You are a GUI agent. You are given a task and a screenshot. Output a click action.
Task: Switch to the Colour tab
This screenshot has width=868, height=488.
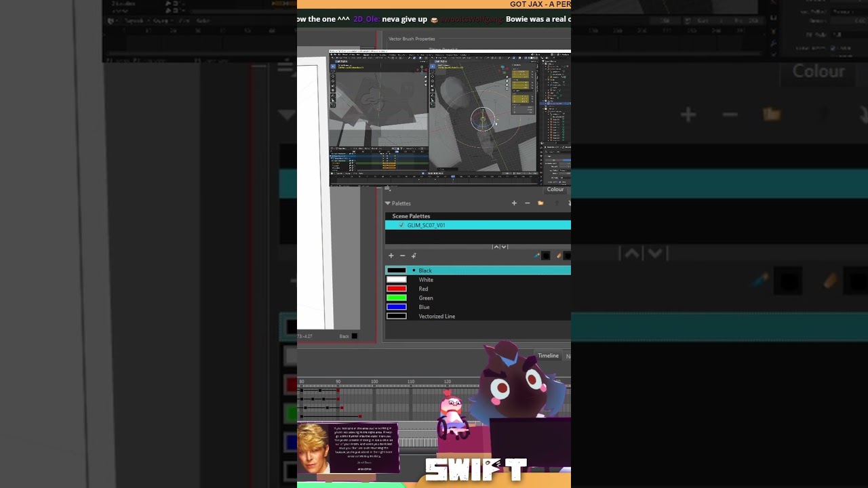(555, 190)
